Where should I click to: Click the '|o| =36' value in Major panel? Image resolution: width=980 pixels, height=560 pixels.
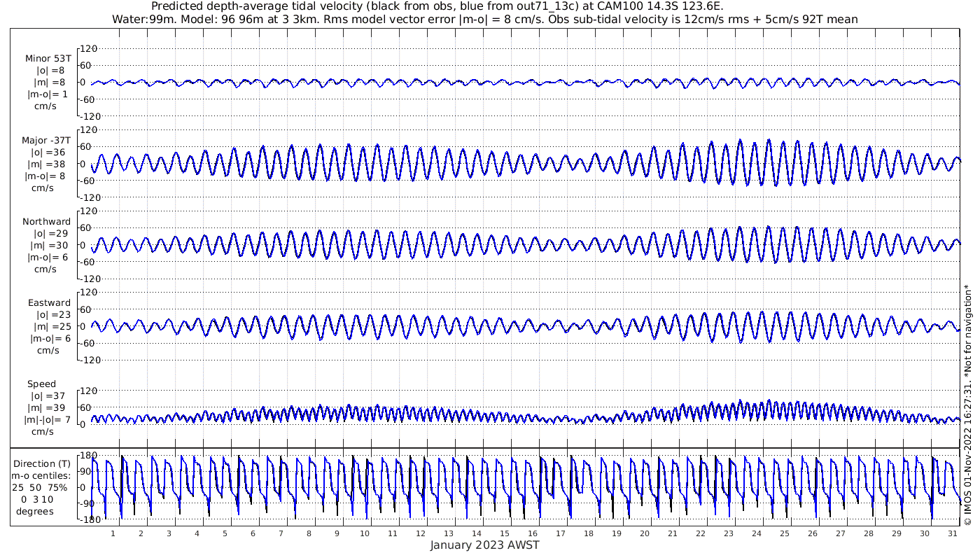(x=48, y=152)
